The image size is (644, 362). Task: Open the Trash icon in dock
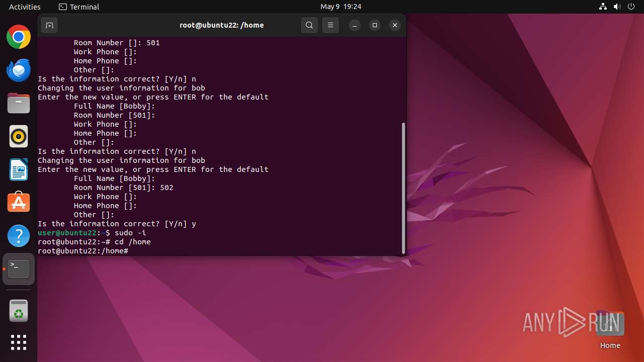[x=19, y=311]
